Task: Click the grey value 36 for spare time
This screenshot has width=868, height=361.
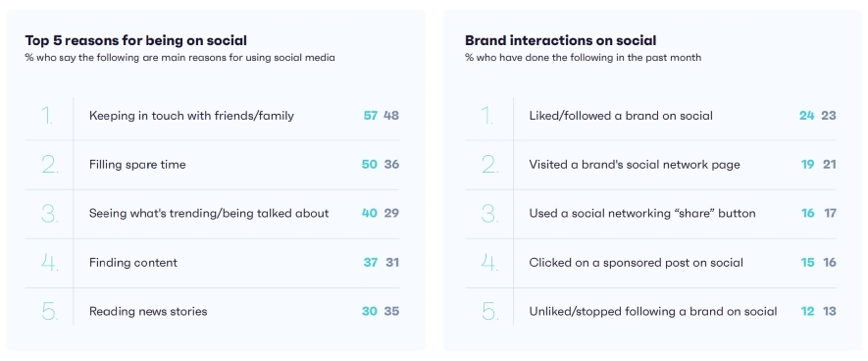Action: pos(391,165)
